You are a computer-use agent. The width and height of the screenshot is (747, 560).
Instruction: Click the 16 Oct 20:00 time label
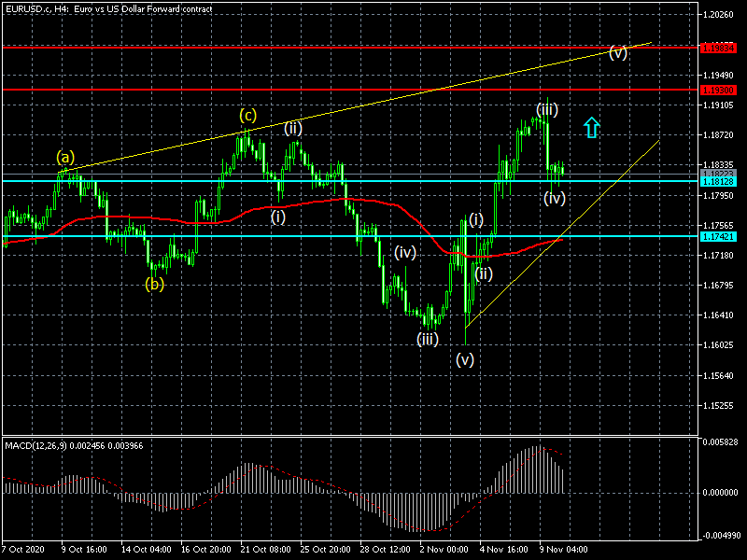click(205, 549)
